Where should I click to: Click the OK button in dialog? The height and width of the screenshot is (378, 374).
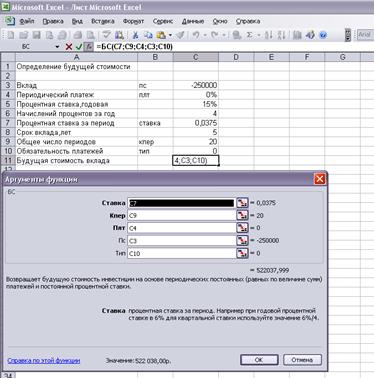[x=259, y=360]
